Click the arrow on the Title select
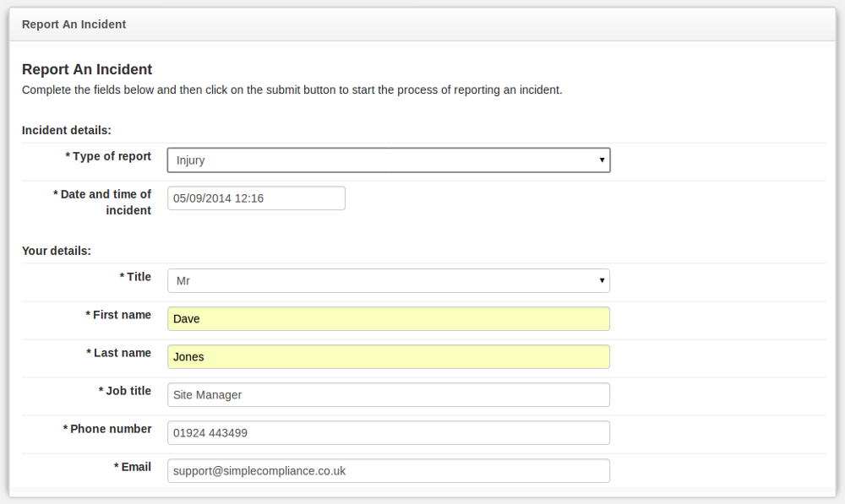The height and width of the screenshot is (504, 845). 602,280
